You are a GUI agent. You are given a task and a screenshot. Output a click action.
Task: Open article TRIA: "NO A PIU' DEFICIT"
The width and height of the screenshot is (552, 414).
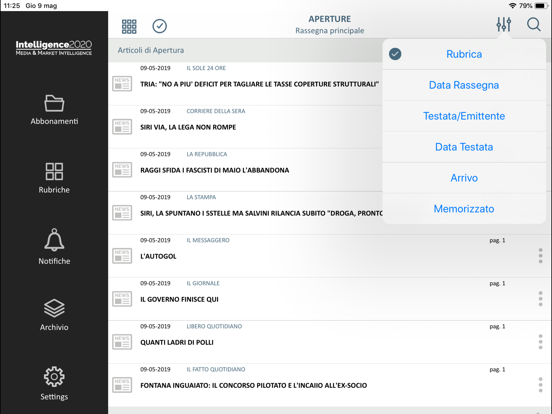point(259,84)
